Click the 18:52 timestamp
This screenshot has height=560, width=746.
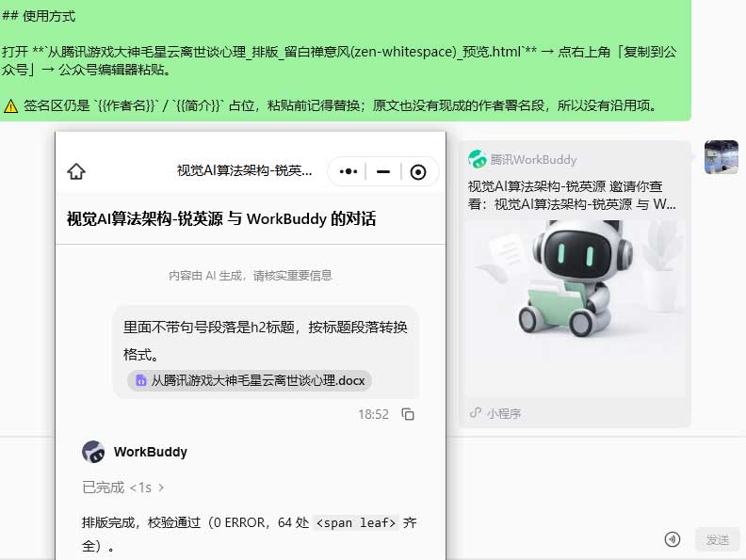click(374, 414)
